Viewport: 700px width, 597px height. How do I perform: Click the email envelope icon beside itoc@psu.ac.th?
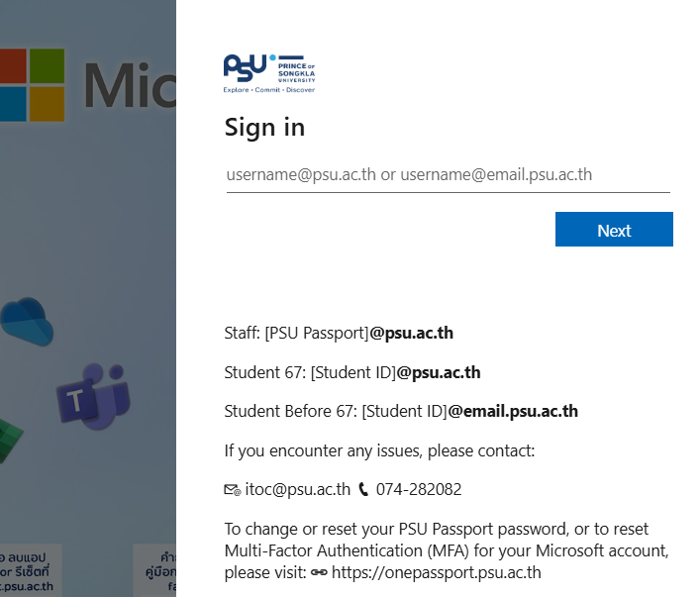pos(233,490)
